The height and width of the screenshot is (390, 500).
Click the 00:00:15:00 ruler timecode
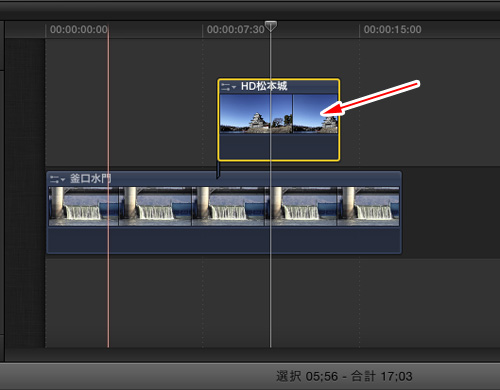click(392, 30)
